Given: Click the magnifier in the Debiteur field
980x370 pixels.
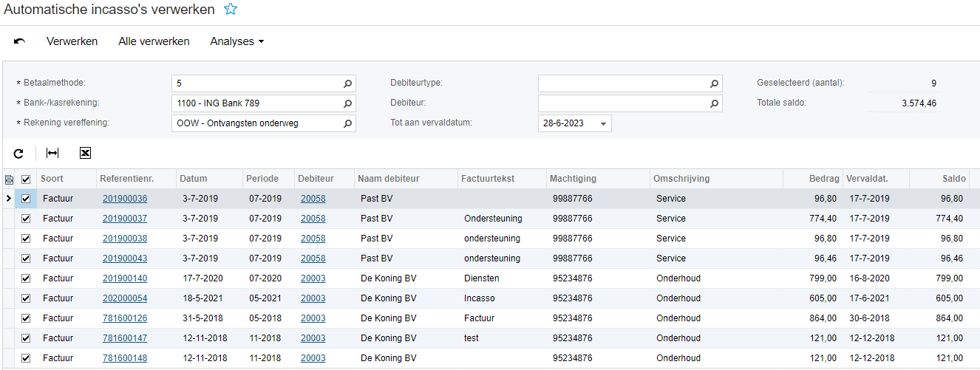Looking at the screenshot, I should (x=714, y=103).
